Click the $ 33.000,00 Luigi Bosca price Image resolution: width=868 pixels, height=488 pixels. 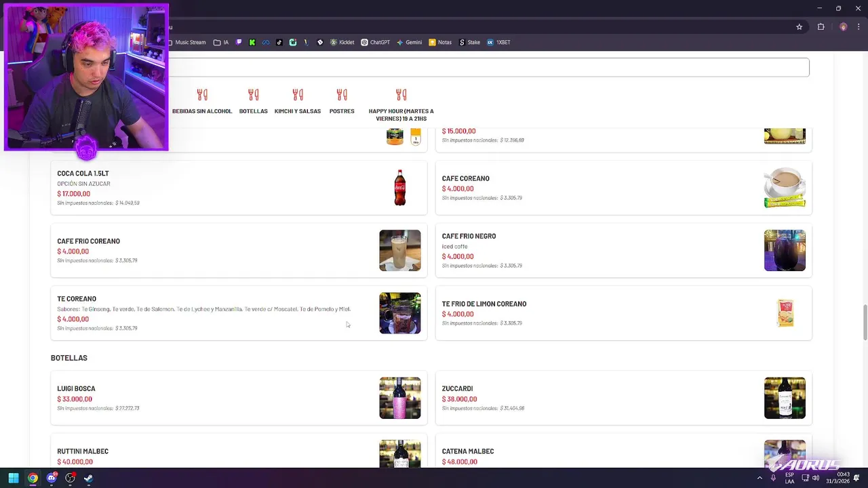[x=75, y=399]
